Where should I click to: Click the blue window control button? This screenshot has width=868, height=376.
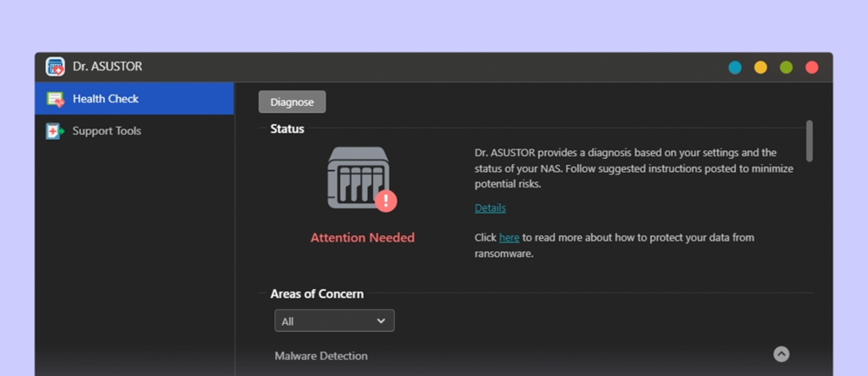click(734, 68)
